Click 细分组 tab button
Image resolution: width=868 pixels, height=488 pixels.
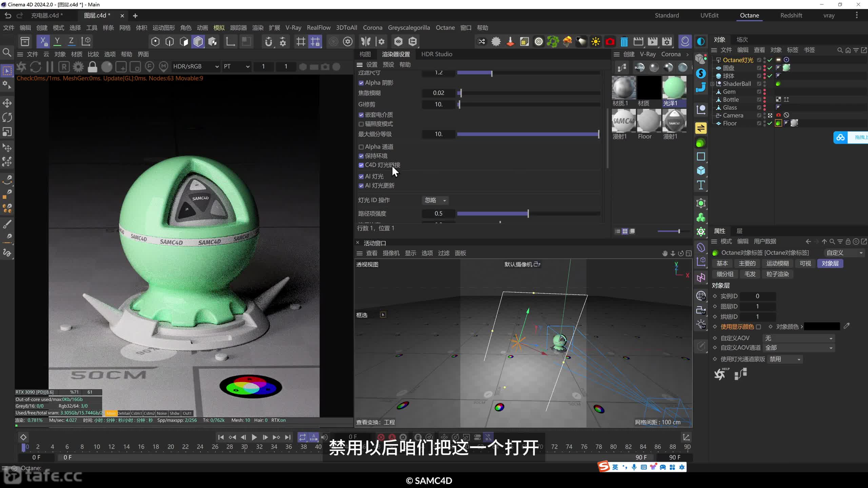(x=725, y=274)
